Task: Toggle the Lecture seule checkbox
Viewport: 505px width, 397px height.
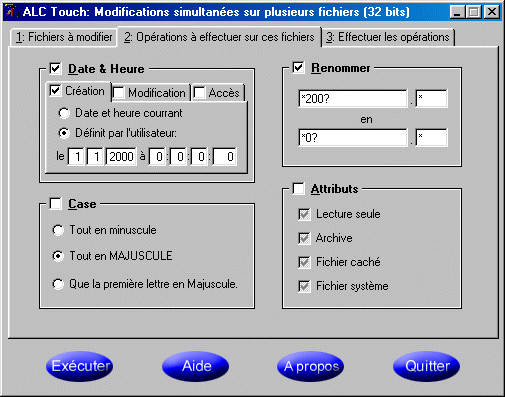Action: (304, 214)
